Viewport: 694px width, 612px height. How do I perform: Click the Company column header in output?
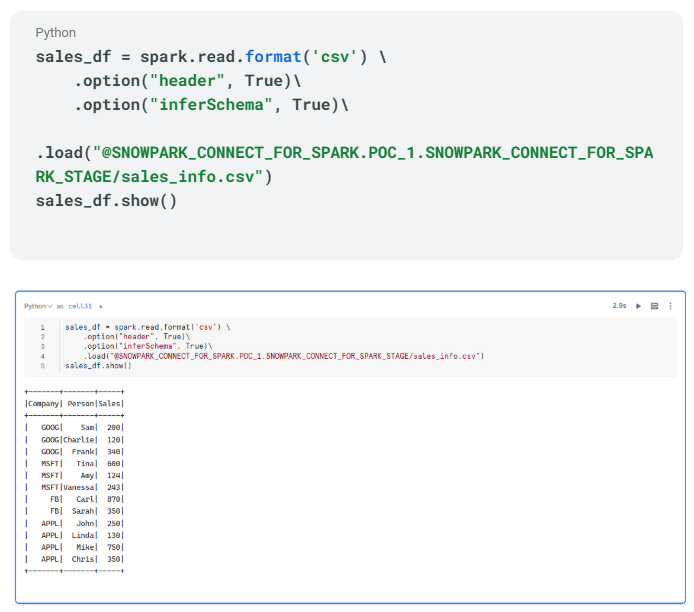(44, 403)
